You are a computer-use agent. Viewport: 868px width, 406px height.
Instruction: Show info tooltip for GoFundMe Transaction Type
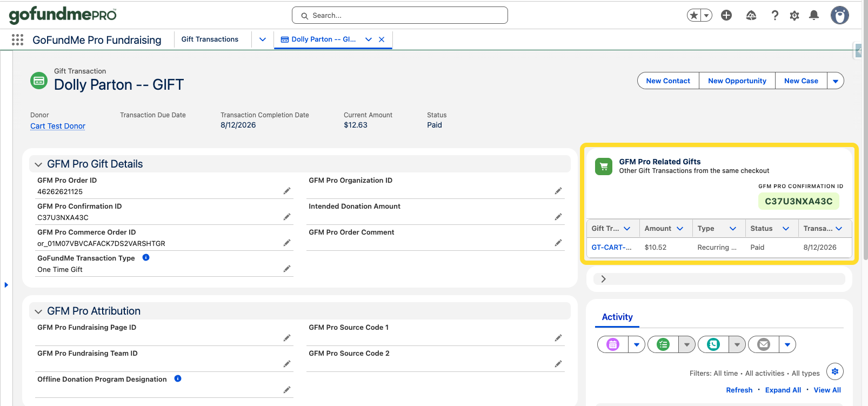146,257
